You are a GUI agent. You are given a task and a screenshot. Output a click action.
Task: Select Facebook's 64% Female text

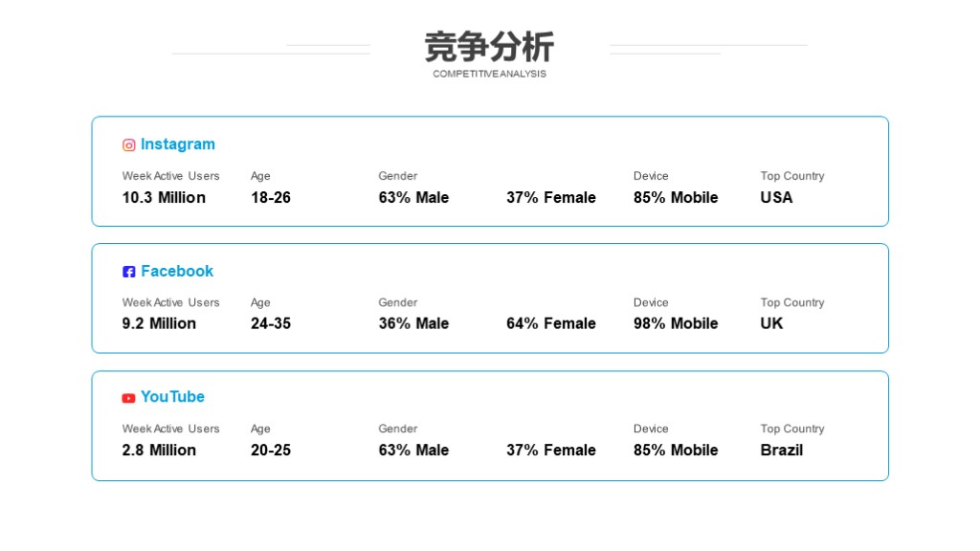pyautogui.click(x=550, y=323)
